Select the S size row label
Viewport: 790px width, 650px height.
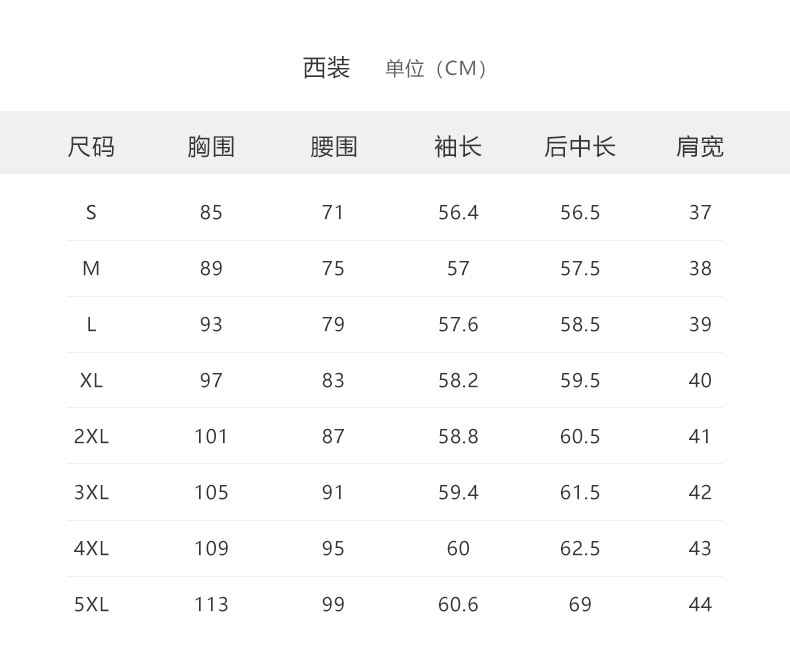coord(91,213)
